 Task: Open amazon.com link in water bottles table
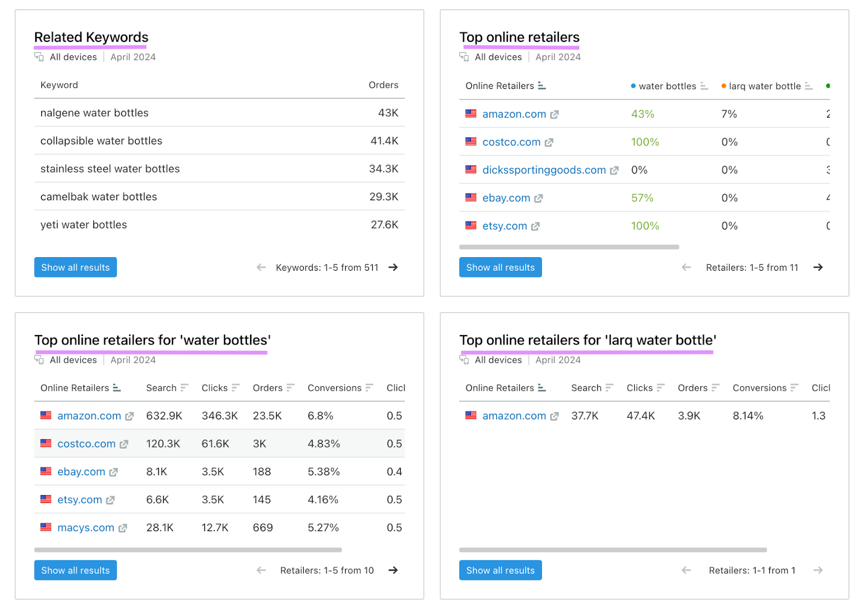pos(89,416)
